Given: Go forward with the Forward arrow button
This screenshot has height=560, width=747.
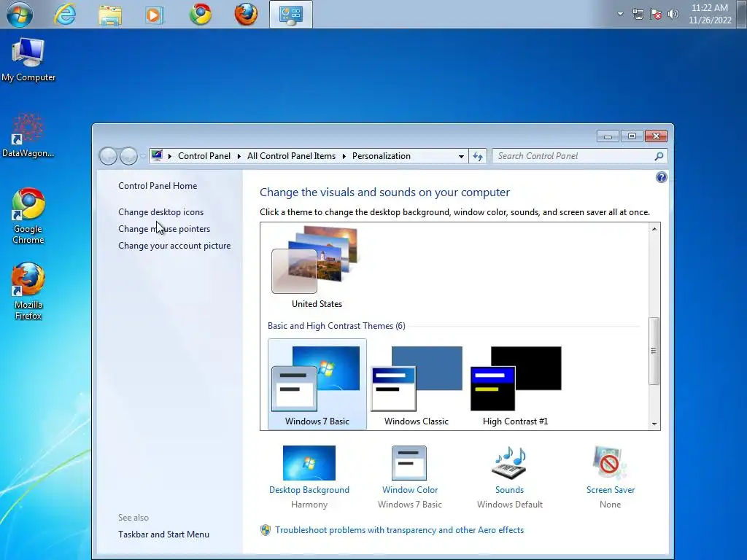Looking at the screenshot, I should tap(128, 156).
